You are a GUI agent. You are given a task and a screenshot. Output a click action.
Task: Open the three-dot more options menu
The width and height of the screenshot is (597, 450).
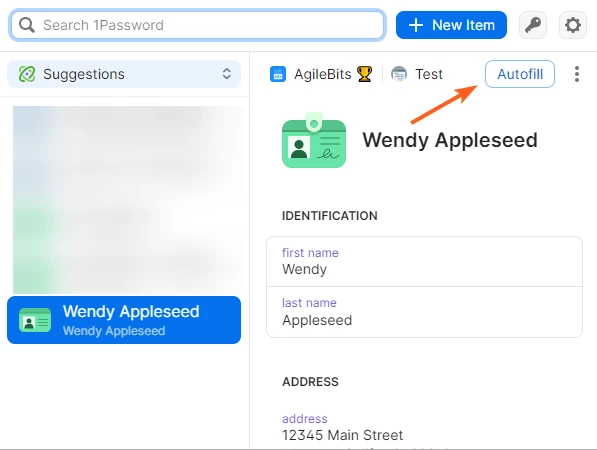(577, 74)
